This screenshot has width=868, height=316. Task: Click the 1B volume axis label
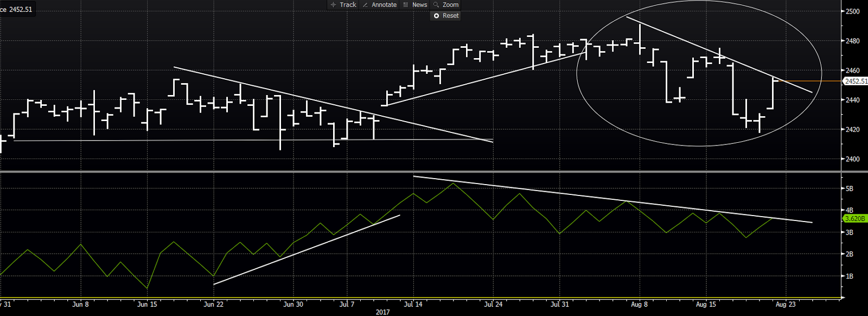pos(850,276)
